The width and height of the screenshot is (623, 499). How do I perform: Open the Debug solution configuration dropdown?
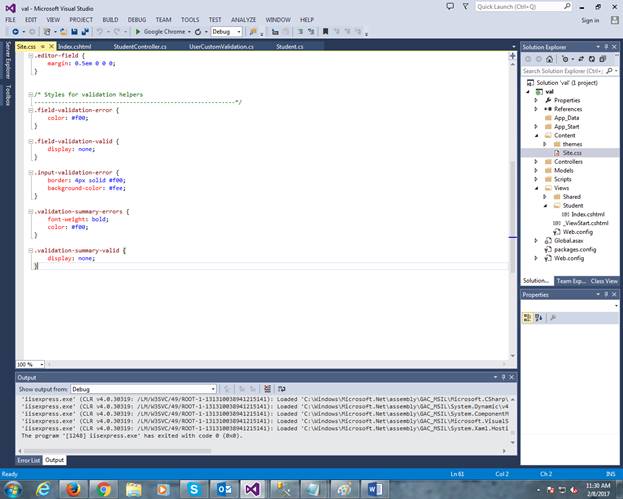point(226,32)
